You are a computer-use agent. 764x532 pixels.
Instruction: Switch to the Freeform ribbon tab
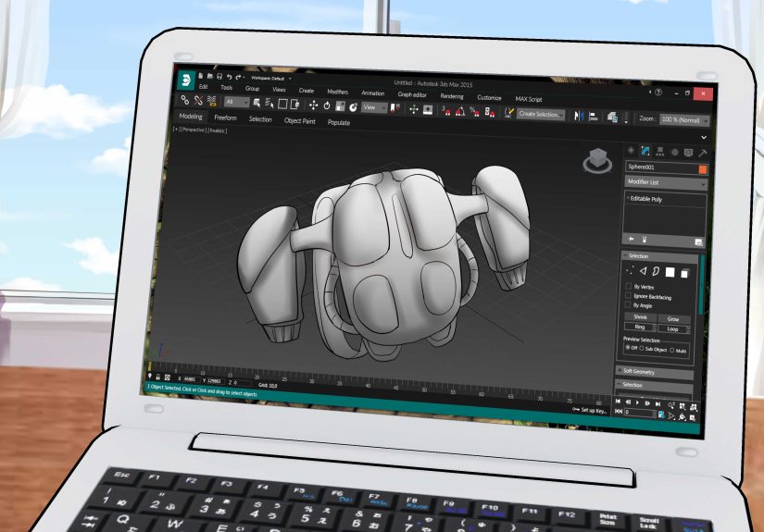pyautogui.click(x=225, y=118)
